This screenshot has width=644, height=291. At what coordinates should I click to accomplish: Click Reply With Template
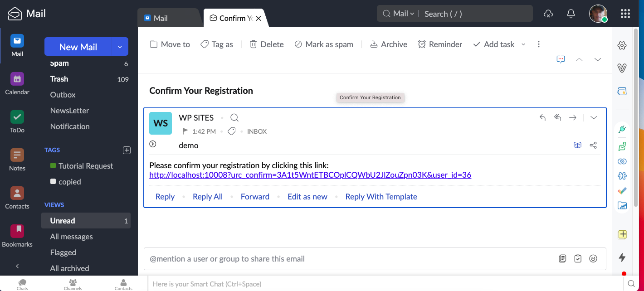[381, 197]
